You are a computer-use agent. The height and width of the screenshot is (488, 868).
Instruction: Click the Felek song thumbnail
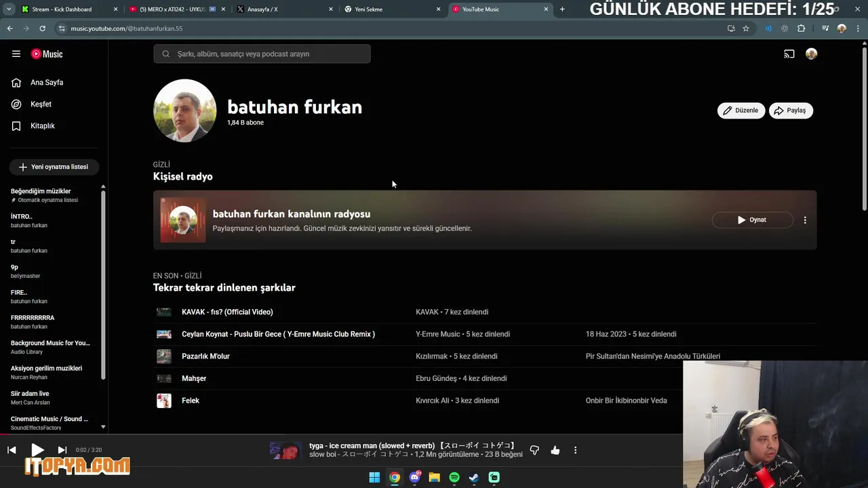[x=164, y=401]
